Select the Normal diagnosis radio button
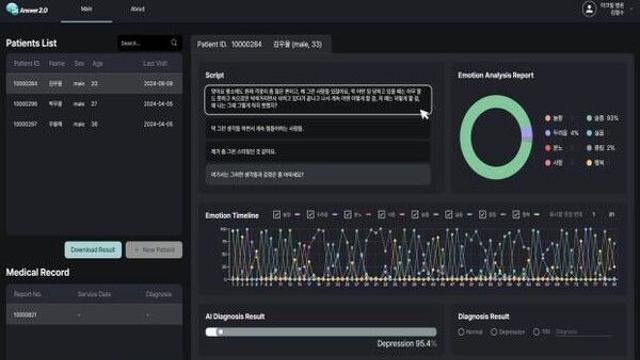640x360 pixels. tap(461, 332)
